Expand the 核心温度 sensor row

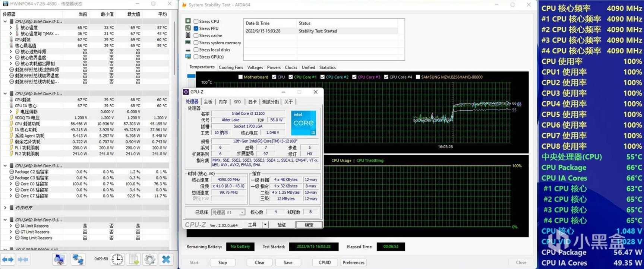pos(11,28)
